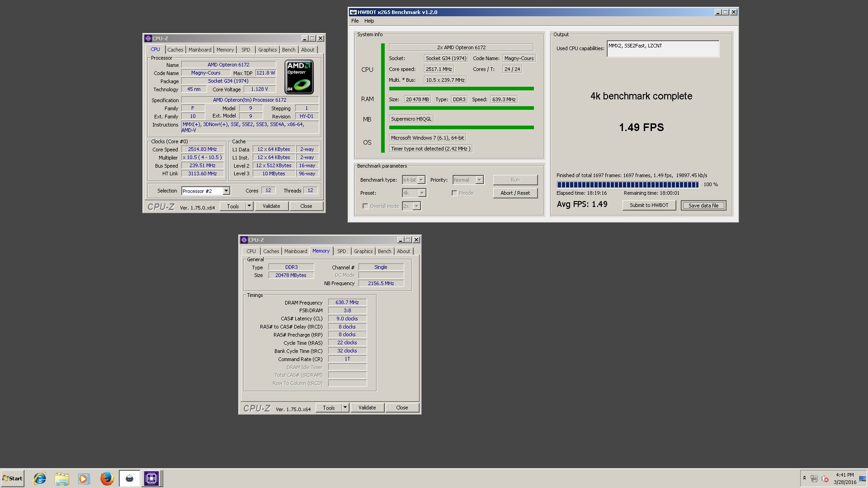Screen dimensions: 868x488
Task: Click the Core Speed 2514.83 MHz value
Action: tap(203, 150)
